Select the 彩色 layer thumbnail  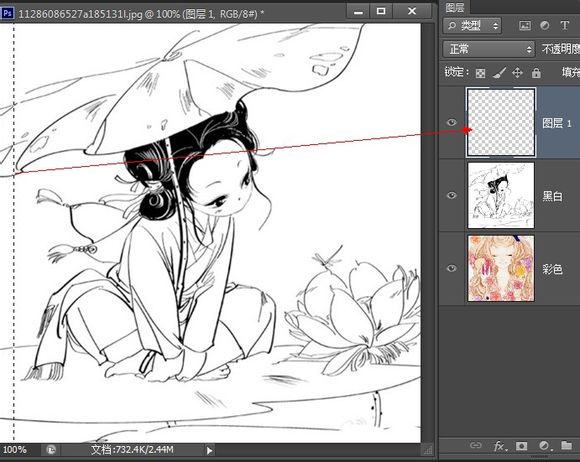tap(501, 268)
